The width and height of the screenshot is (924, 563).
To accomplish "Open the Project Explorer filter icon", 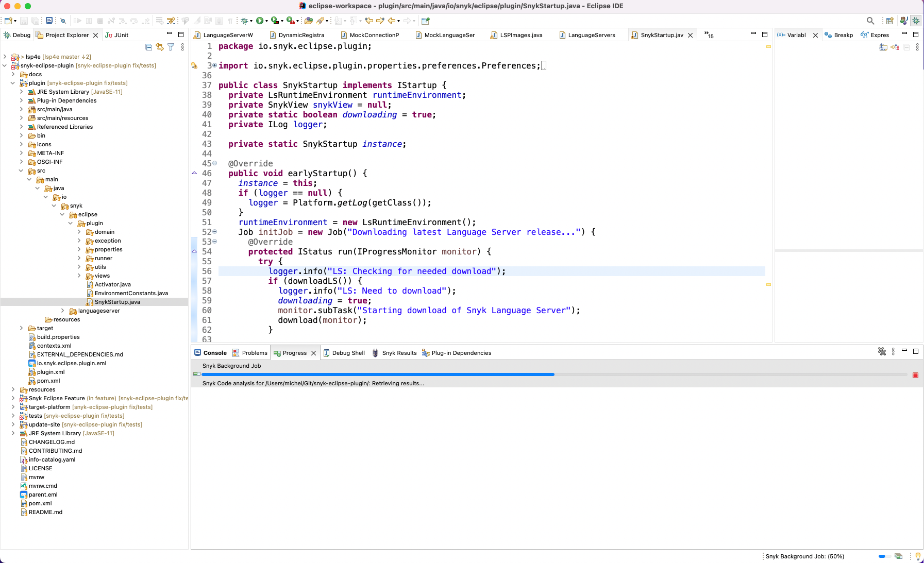I will click(x=171, y=47).
